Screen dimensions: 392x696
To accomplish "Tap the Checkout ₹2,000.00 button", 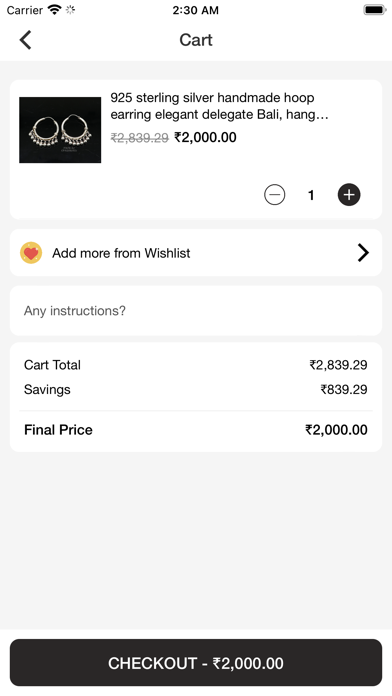I will click(196, 663).
